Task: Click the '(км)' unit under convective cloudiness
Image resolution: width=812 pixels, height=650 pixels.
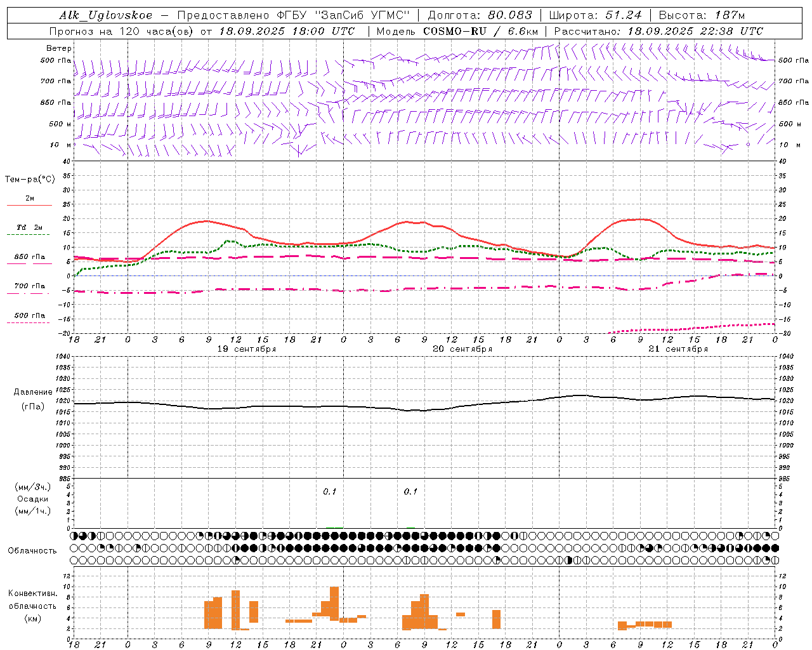Action: (x=33, y=618)
